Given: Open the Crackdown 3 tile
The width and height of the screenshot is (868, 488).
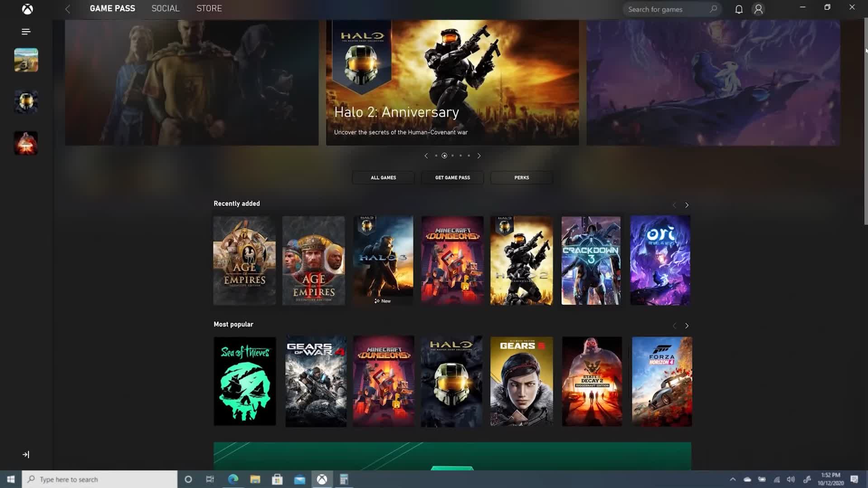Looking at the screenshot, I should pyautogui.click(x=591, y=261).
